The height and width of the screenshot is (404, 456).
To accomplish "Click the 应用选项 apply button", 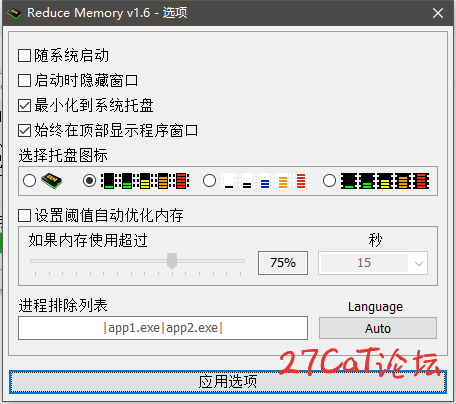I will (x=228, y=382).
